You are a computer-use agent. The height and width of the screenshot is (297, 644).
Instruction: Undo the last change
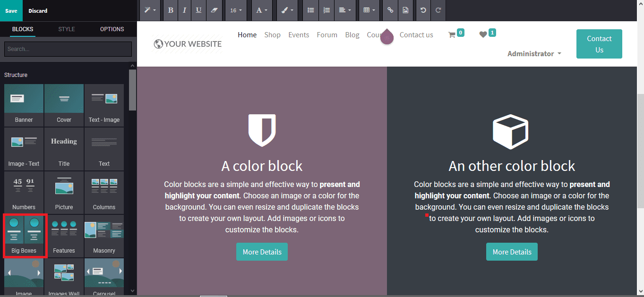click(x=422, y=10)
